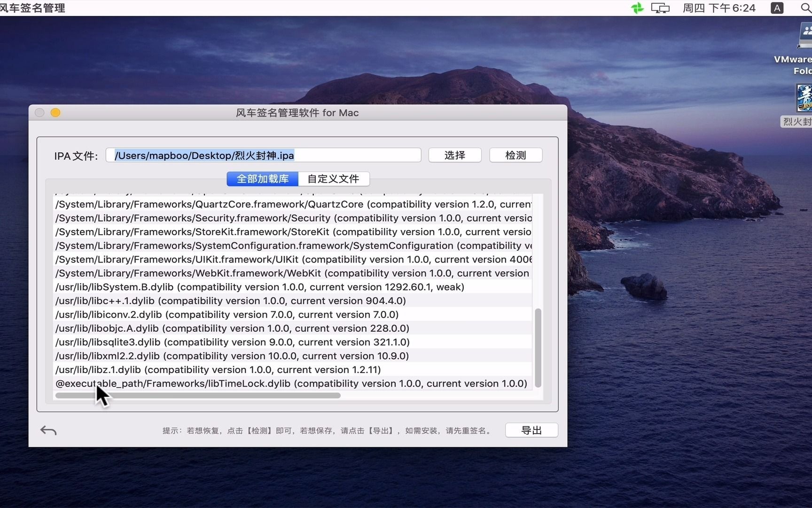This screenshot has width=812, height=508.
Task: Click the 提示 hint text at the bottom
Action: [x=328, y=430]
